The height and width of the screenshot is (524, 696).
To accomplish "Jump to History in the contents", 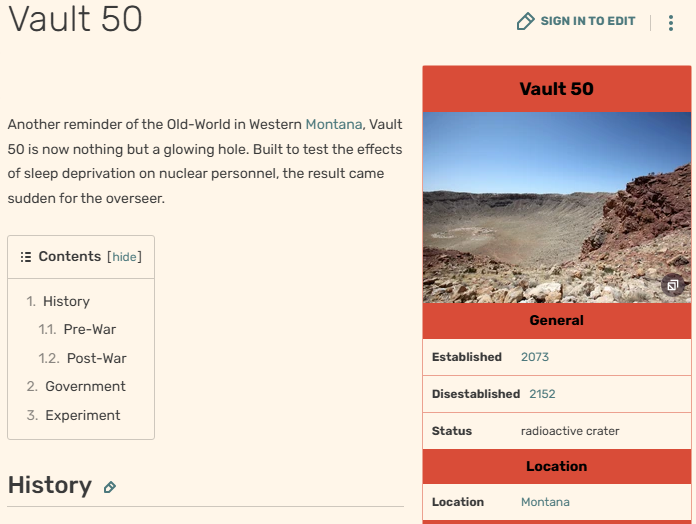I will [66, 301].
